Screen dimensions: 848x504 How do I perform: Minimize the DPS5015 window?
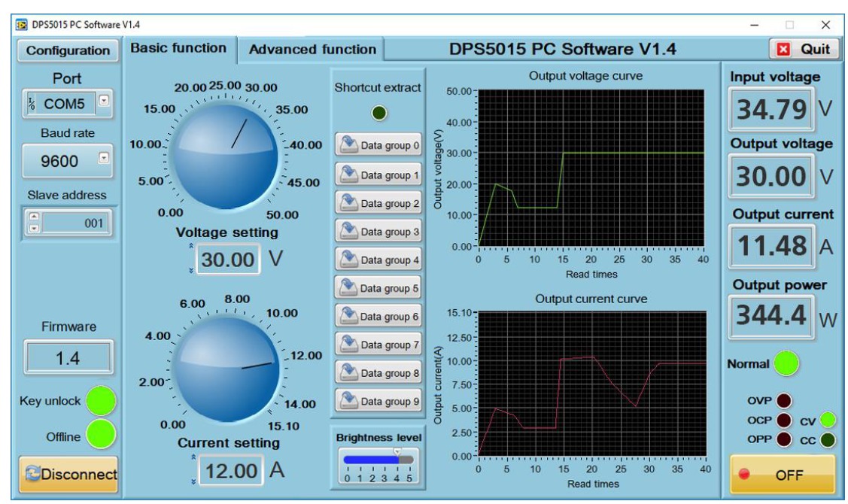click(x=755, y=25)
